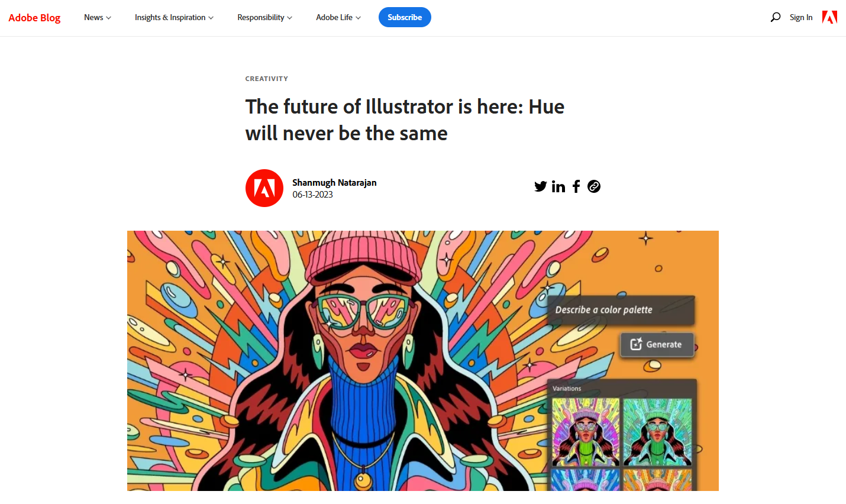Open the Adobe logo in top-right corner
Image resolution: width=846 pixels, height=504 pixels.
click(829, 17)
